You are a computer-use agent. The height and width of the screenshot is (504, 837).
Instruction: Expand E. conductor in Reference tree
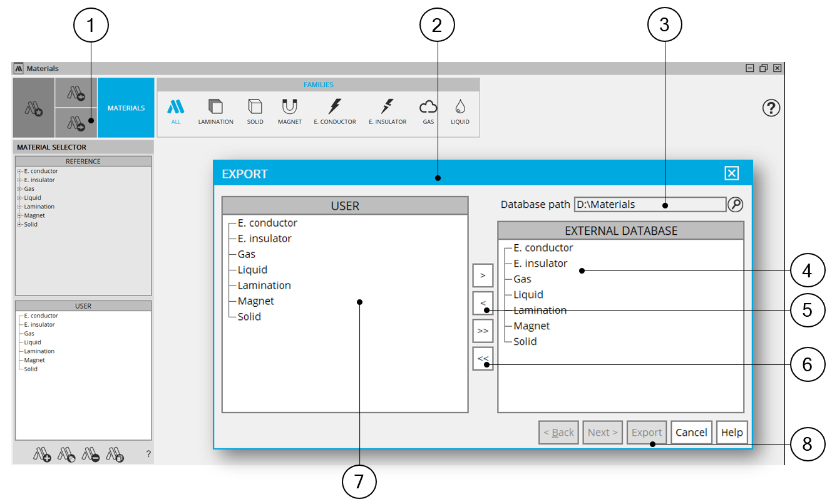19,172
